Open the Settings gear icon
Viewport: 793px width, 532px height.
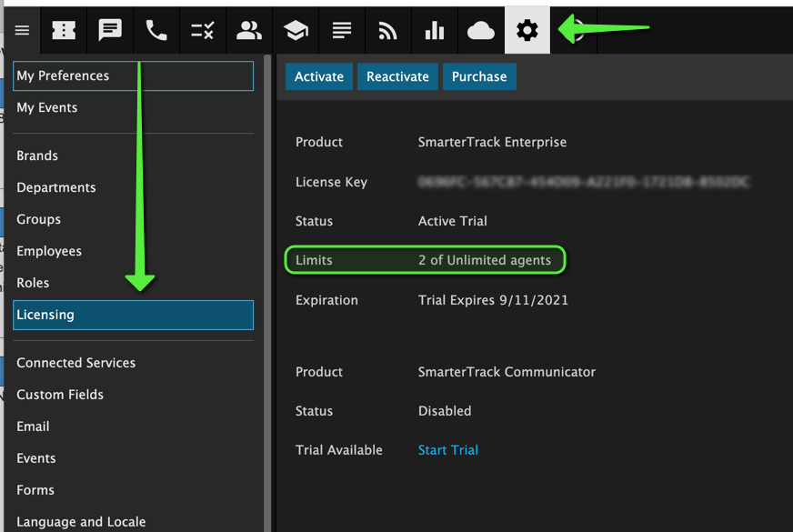(527, 31)
